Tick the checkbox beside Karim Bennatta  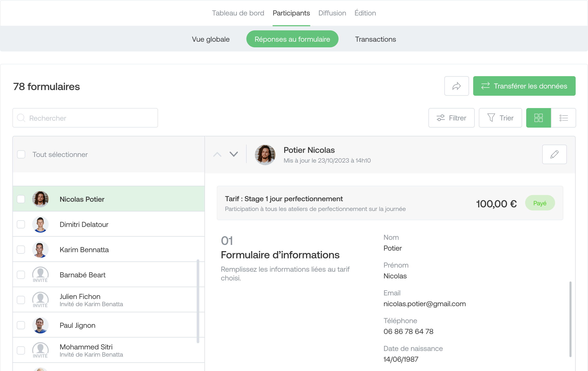coord(21,250)
